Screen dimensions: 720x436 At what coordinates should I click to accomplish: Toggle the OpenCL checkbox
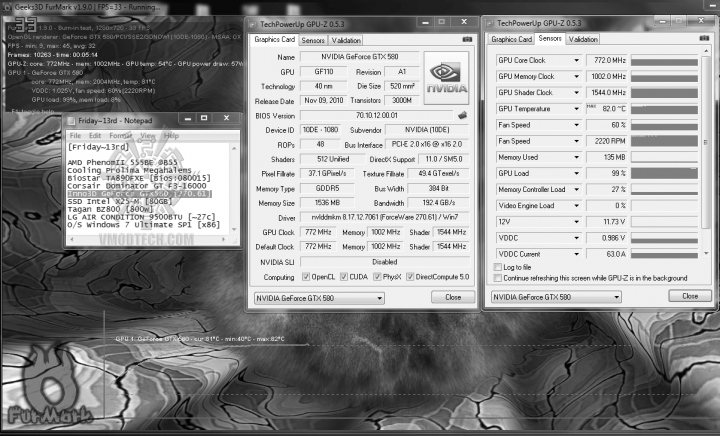[306, 277]
